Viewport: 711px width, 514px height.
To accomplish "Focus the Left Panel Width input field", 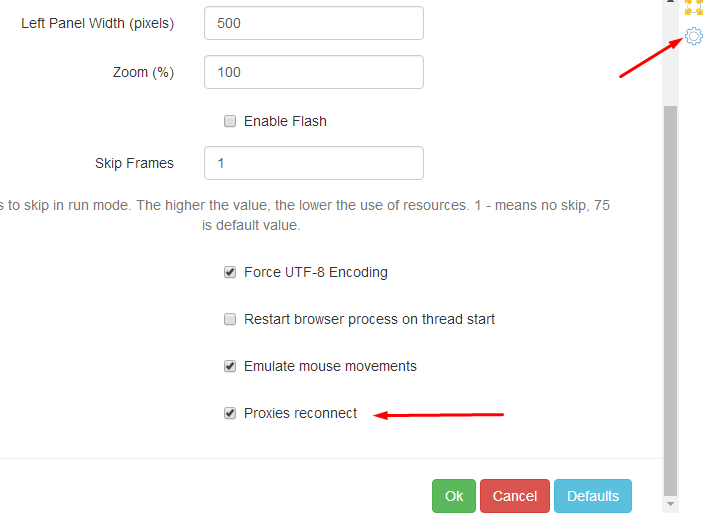I will tap(313, 23).
